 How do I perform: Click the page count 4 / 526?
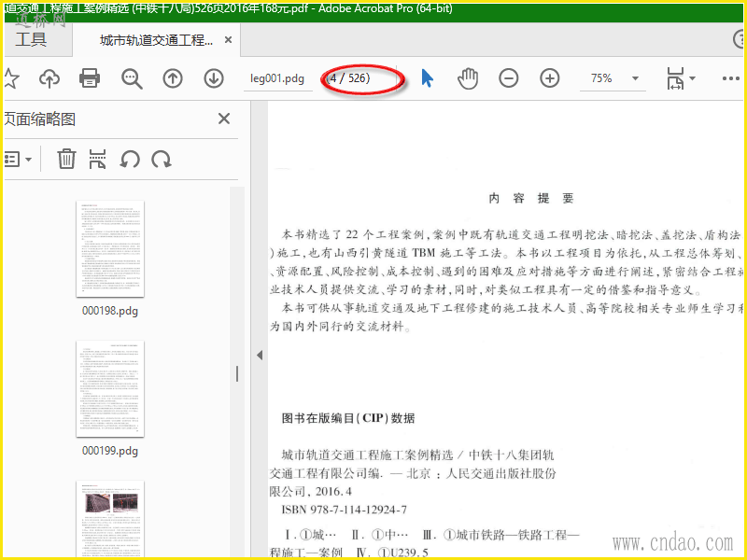pyautogui.click(x=348, y=78)
